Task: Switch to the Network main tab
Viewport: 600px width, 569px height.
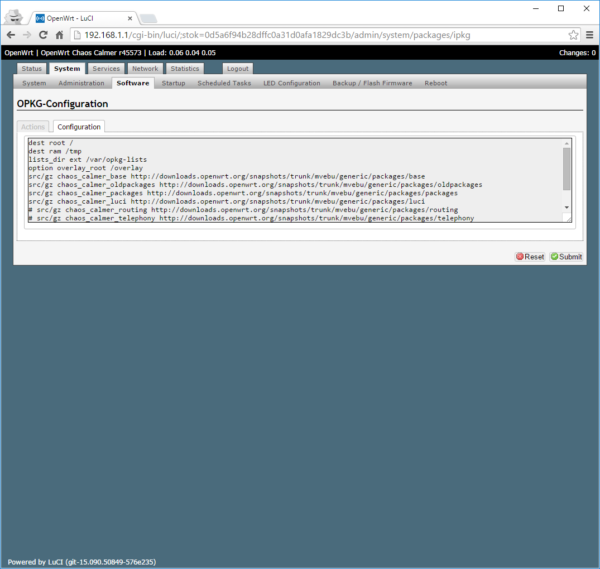Action: [x=145, y=69]
